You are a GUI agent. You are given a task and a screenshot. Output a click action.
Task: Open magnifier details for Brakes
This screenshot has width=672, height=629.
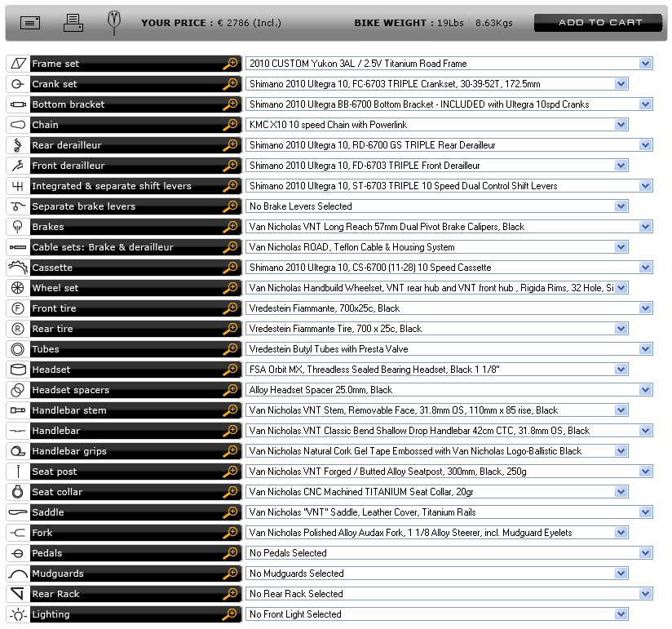point(231,226)
